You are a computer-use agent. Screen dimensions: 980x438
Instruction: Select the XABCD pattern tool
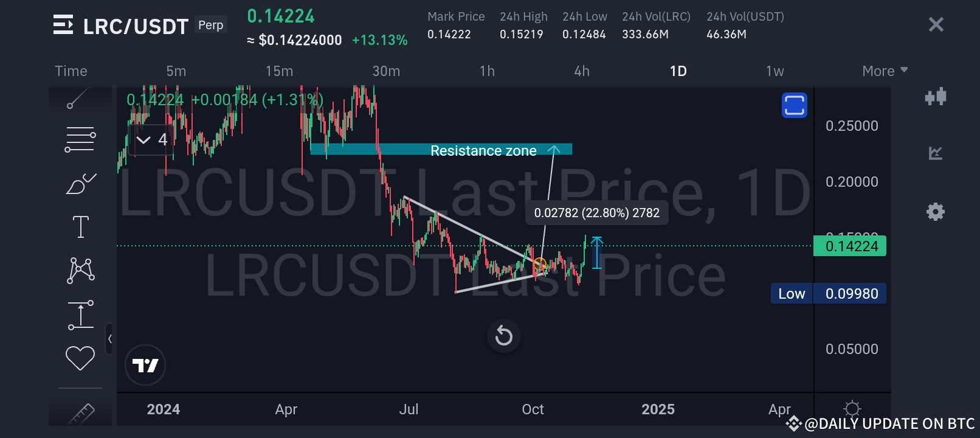(81, 270)
